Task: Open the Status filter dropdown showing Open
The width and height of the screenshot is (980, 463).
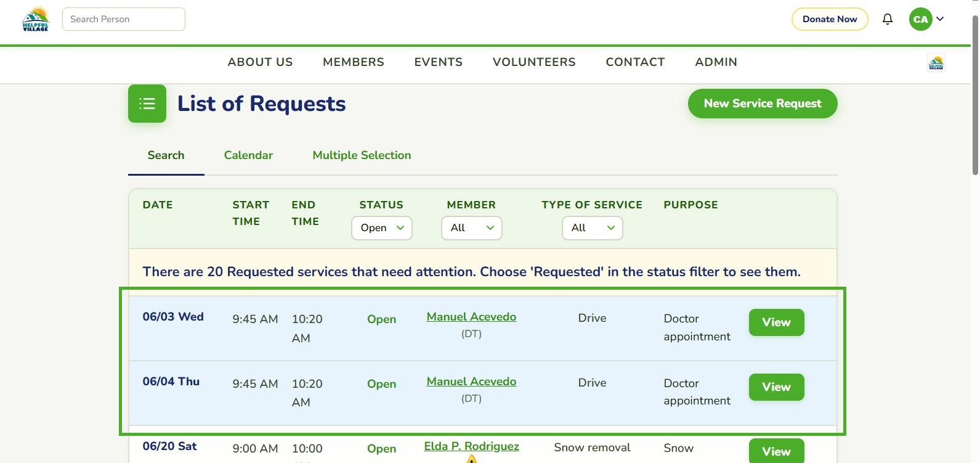Action: pos(382,228)
